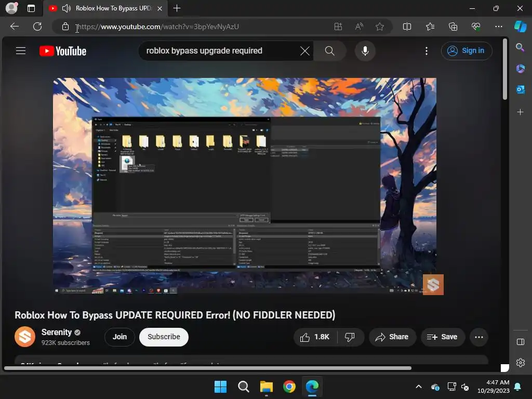
Task: Submit search with magnifier button
Action: (x=329, y=51)
